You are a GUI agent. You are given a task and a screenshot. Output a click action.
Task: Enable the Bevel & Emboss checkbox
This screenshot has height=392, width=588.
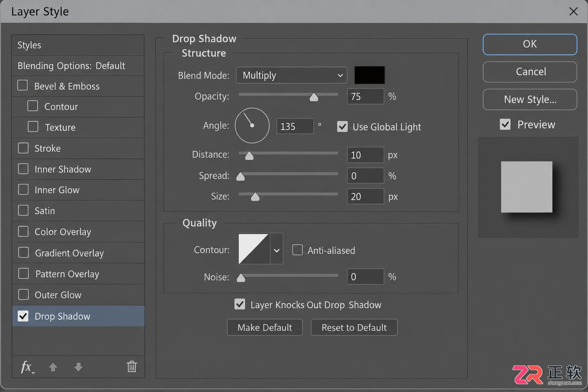[x=23, y=86]
